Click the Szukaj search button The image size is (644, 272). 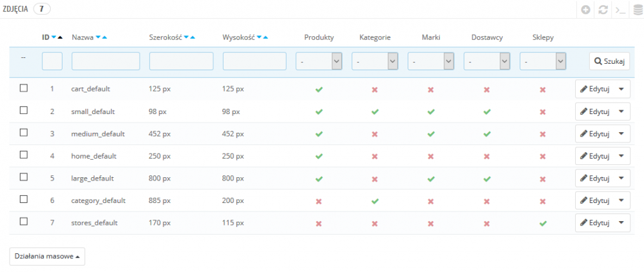point(609,61)
